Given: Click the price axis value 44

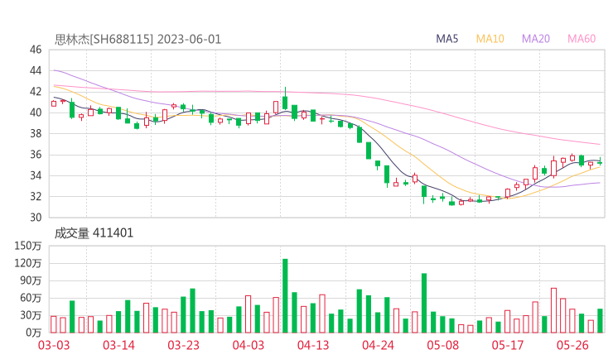Looking at the screenshot, I should point(36,70).
